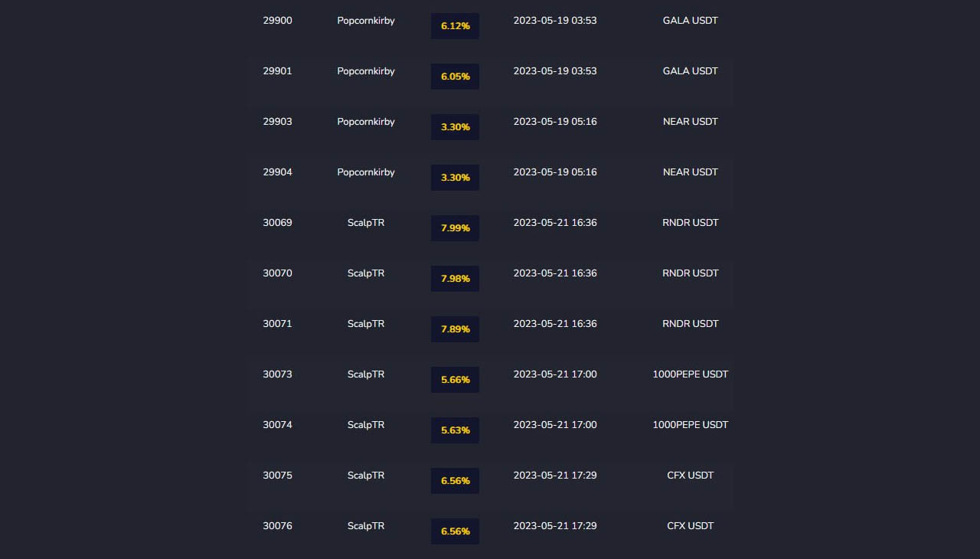Open trader ScalpTR in row 30075
Image resolution: width=980 pixels, height=559 pixels.
pyautogui.click(x=366, y=476)
